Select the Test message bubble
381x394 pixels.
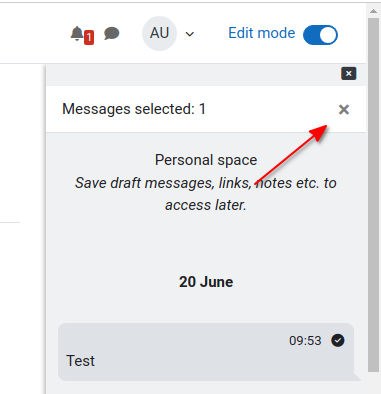pyautogui.click(x=206, y=352)
